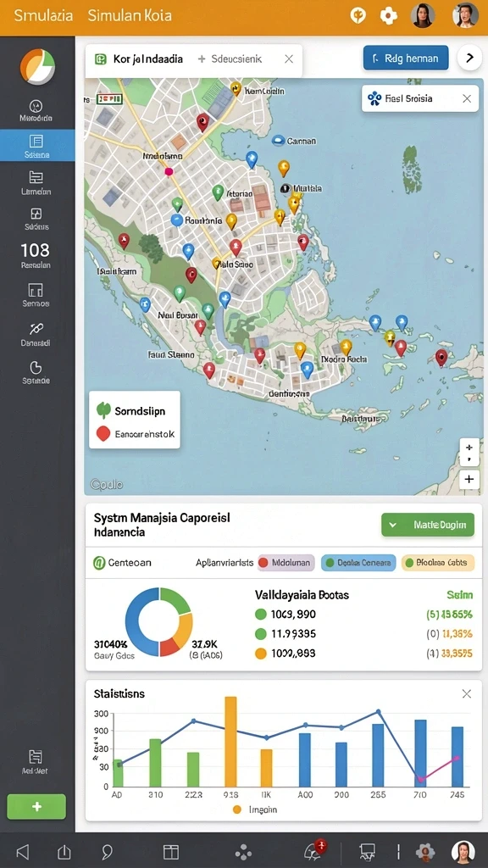Click the flower-shaped settings icon in header

[388, 15]
